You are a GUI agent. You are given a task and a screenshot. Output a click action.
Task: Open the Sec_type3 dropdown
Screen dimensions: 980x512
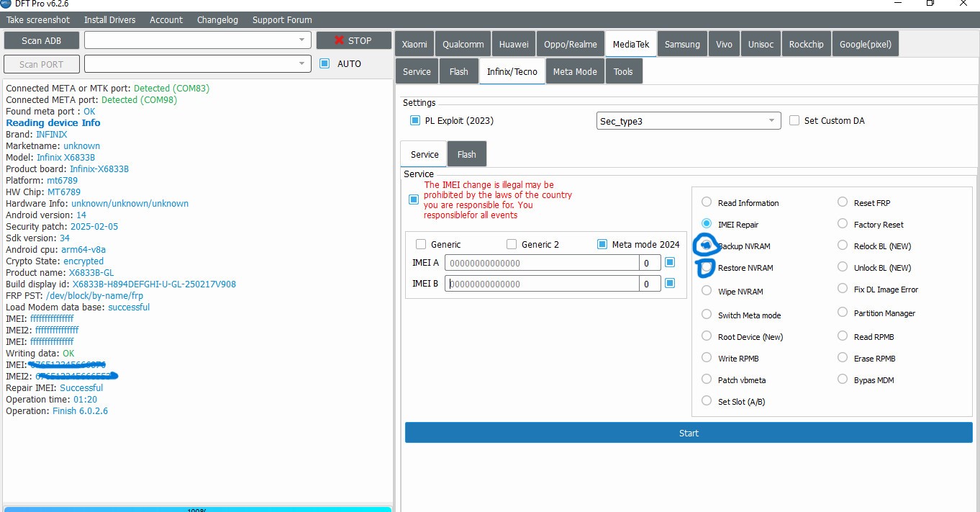click(689, 121)
